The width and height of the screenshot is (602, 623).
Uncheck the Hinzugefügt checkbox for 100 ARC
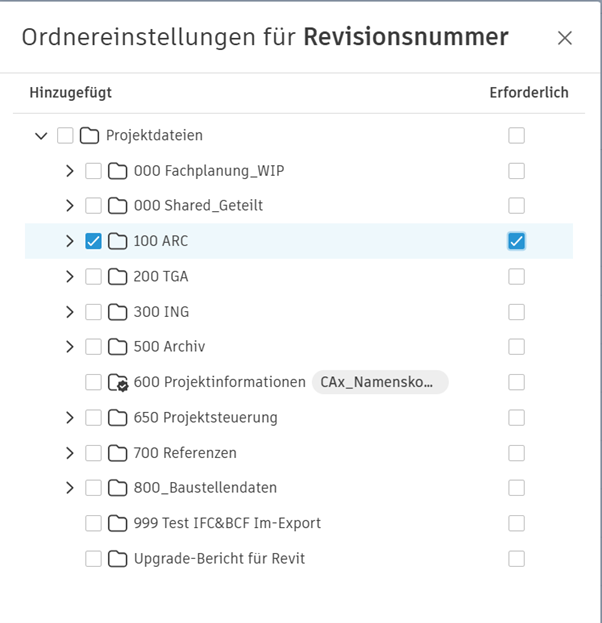pos(93,241)
